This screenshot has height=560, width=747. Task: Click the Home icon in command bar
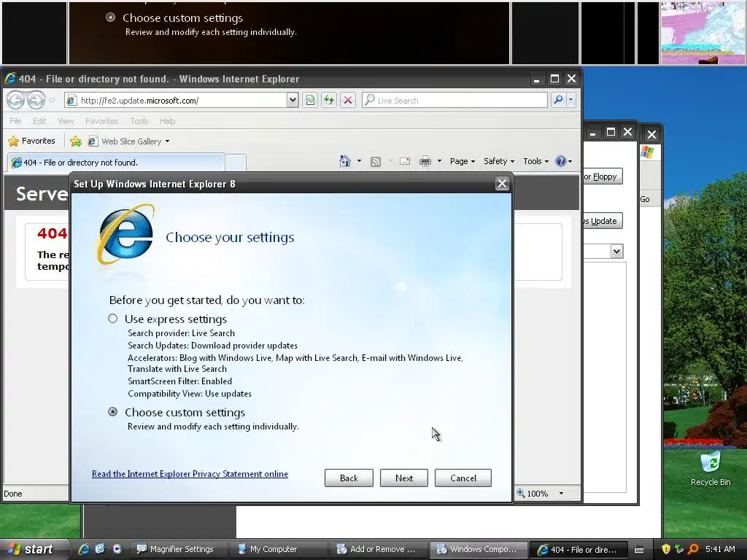point(345,161)
